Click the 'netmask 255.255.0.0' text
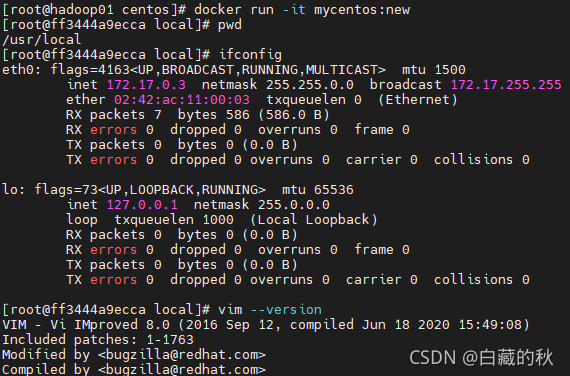570x376 pixels. pyautogui.click(x=278, y=85)
